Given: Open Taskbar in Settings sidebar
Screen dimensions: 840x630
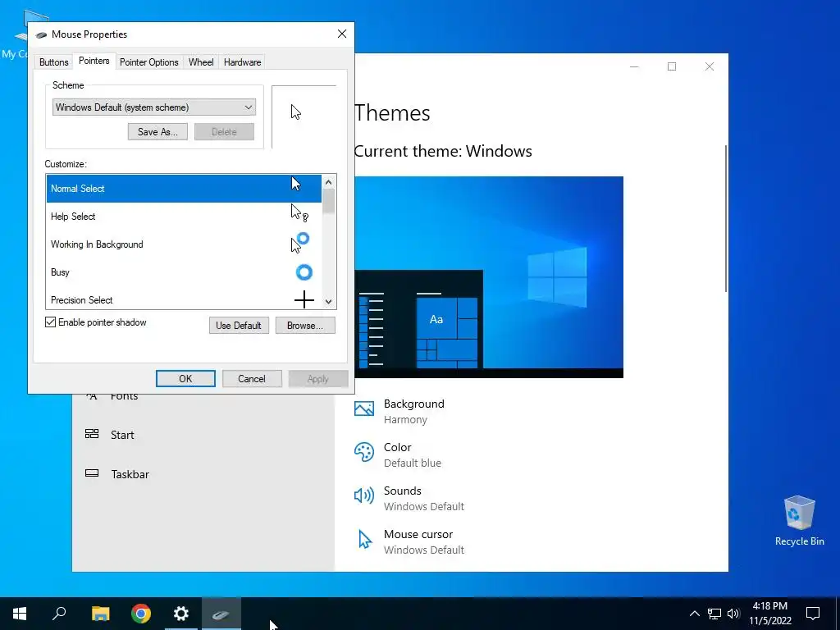Looking at the screenshot, I should pos(130,474).
